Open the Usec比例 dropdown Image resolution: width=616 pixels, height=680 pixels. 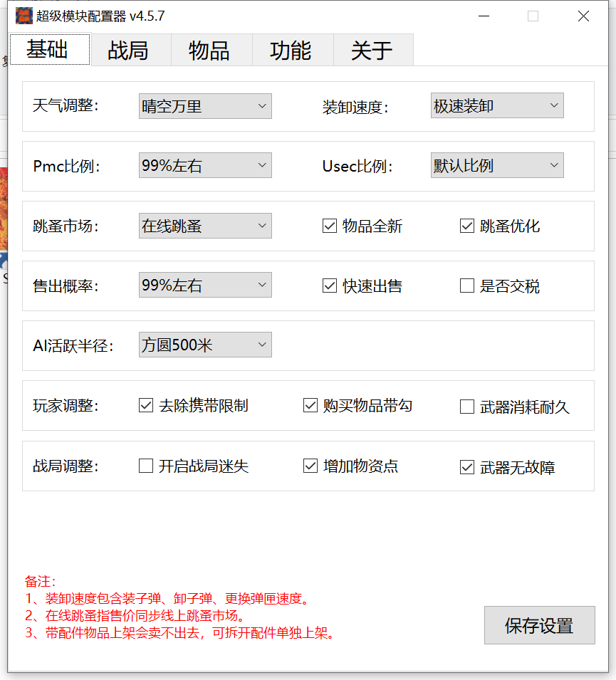click(x=496, y=165)
